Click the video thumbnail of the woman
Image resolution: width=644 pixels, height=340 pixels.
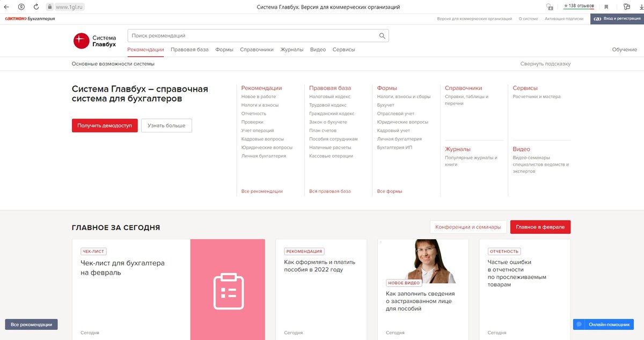click(435, 261)
